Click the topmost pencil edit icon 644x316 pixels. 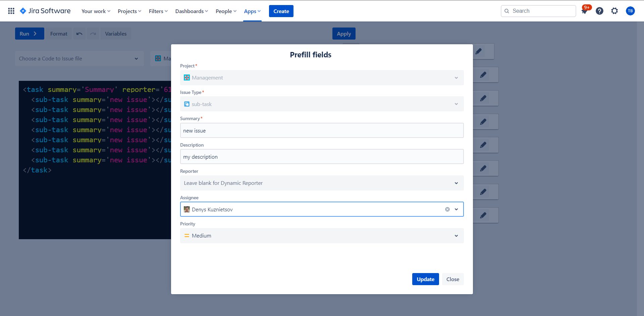[x=479, y=51]
